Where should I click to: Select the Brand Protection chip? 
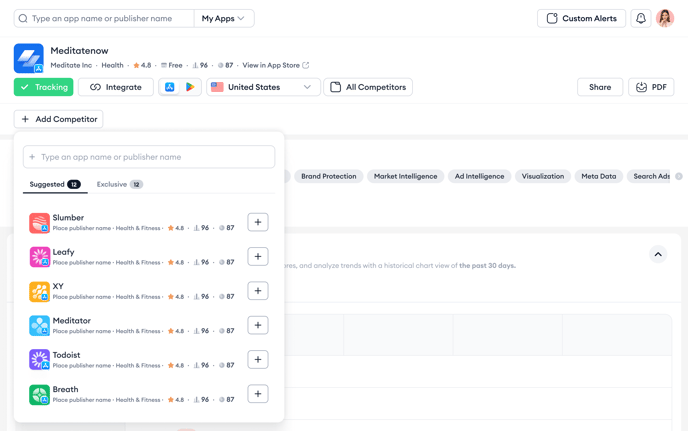[x=329, y=176]
